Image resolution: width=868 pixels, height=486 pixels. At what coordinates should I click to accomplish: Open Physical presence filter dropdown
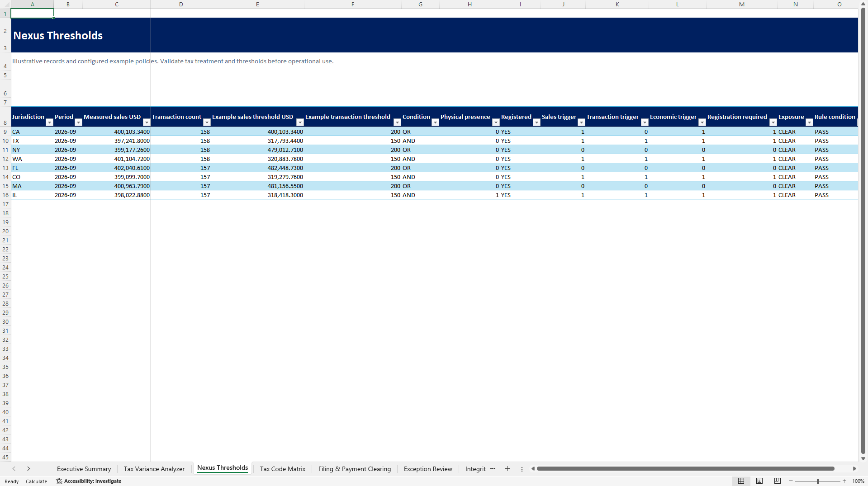496,123
